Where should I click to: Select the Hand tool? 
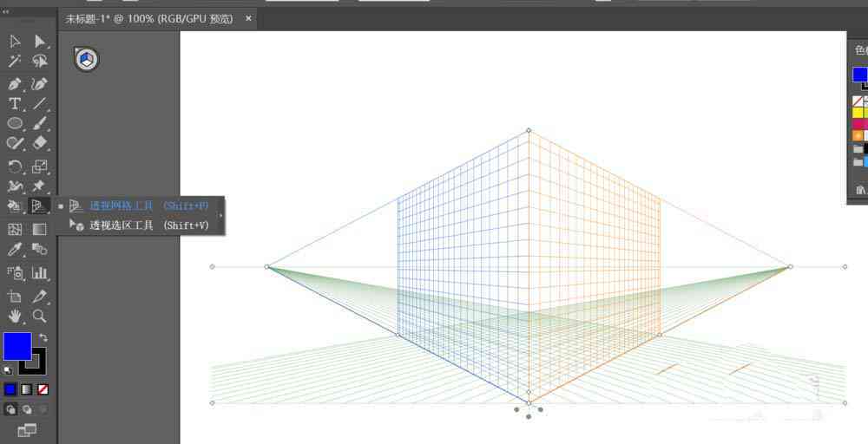point(15,317)
